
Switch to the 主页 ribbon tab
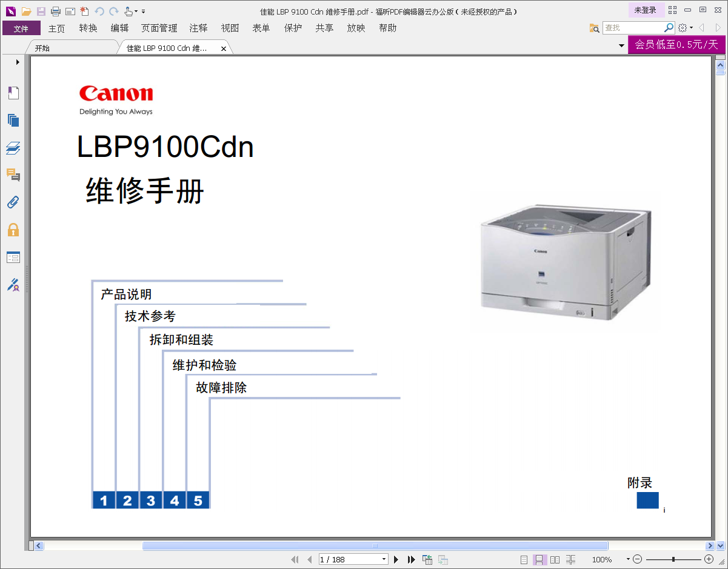pos(56,28)
